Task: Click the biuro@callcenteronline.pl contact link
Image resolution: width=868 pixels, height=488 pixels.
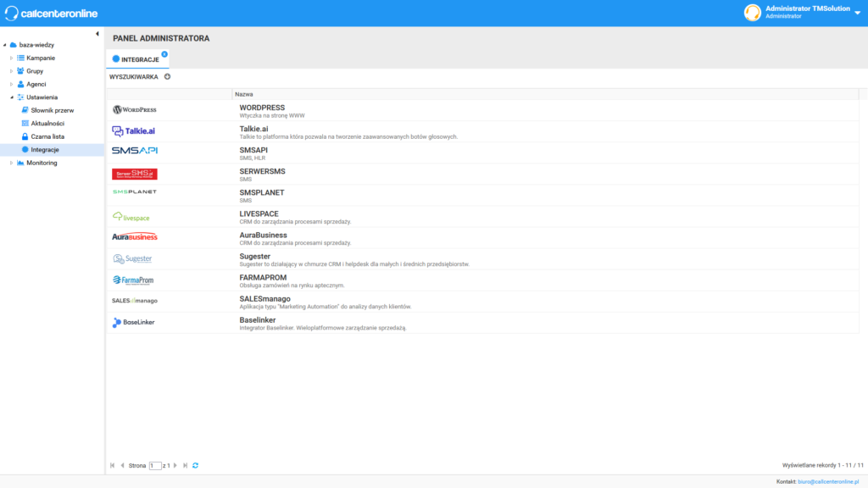Action: (830, 481)
